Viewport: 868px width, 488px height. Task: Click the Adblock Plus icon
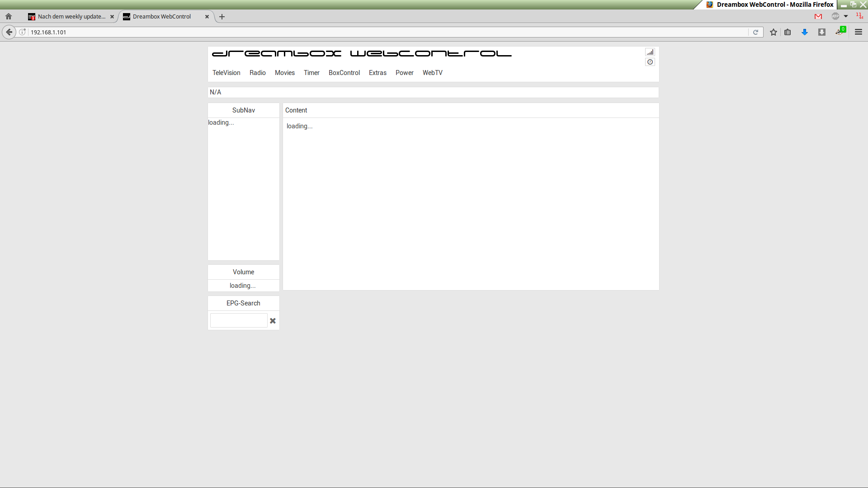[835, 16]
